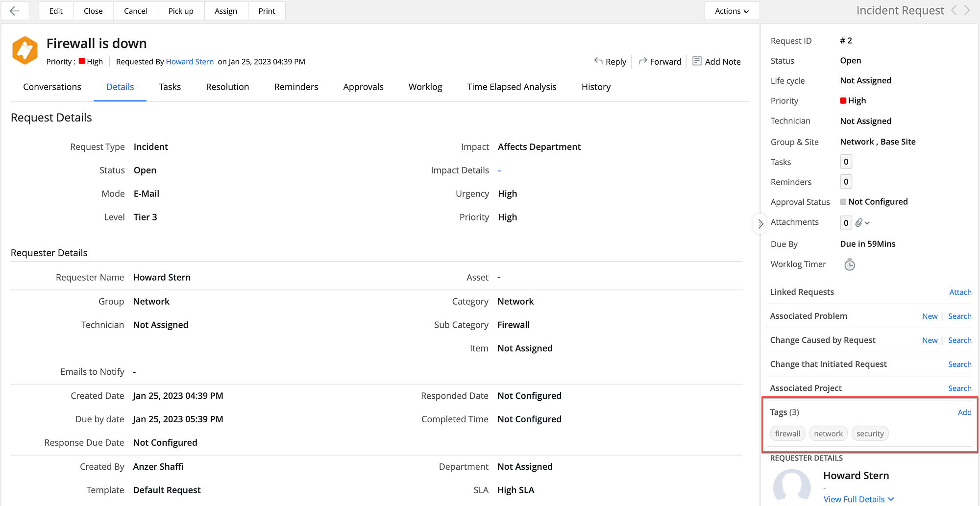Viewport: 980px width, 506px height.
Task: Click the Attachments count box
Action: tap(846, 223)
